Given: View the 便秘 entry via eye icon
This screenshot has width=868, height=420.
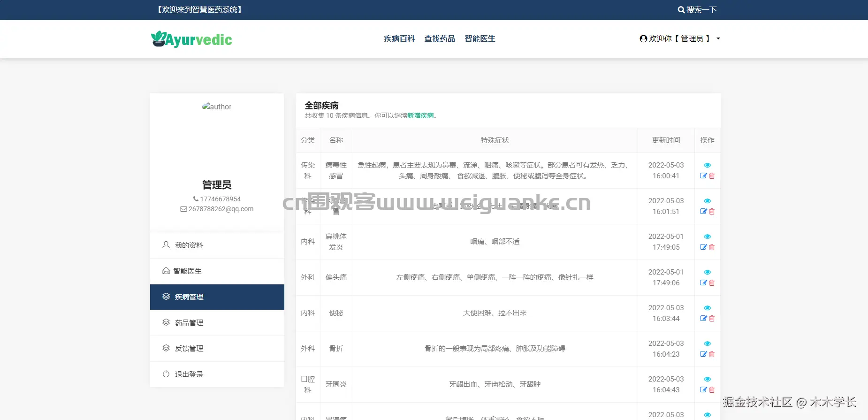Looking at the screenshot, I should tap(708, 308).
